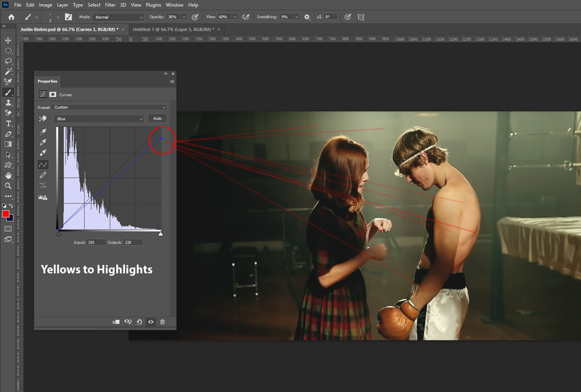The height and width of the screenshot is (392, 581).
Task: Open the blend Mode dropdown showing Normal
Action: (118, 17)
